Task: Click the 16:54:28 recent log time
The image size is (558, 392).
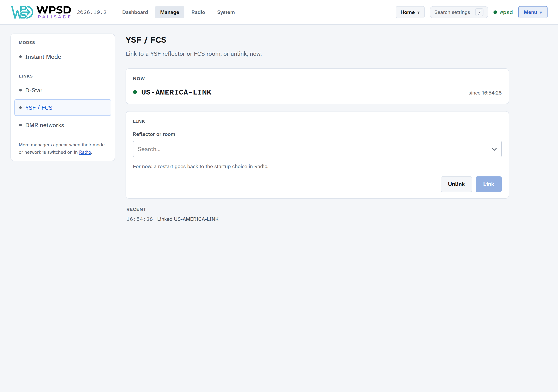Action: [139, 219]
